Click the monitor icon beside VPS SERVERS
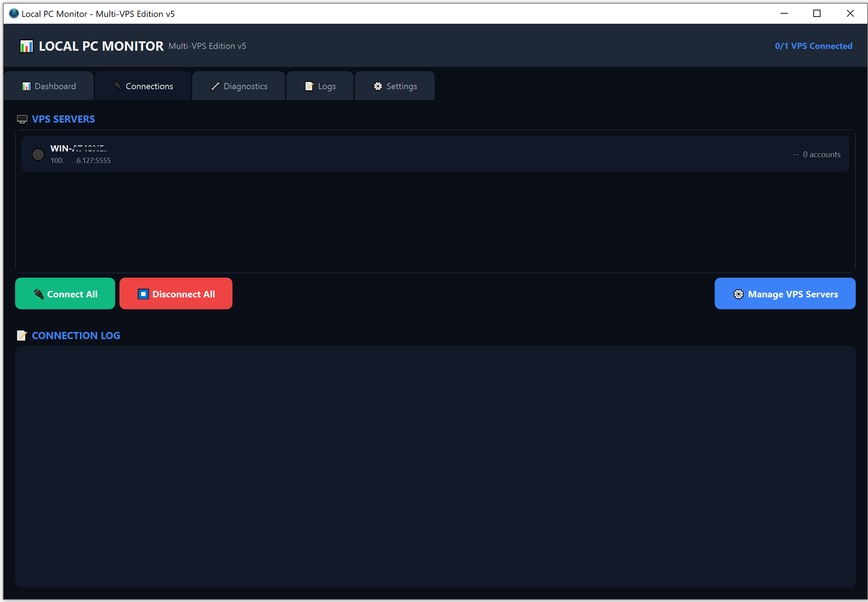868x602 pixels. pos(22,119)
